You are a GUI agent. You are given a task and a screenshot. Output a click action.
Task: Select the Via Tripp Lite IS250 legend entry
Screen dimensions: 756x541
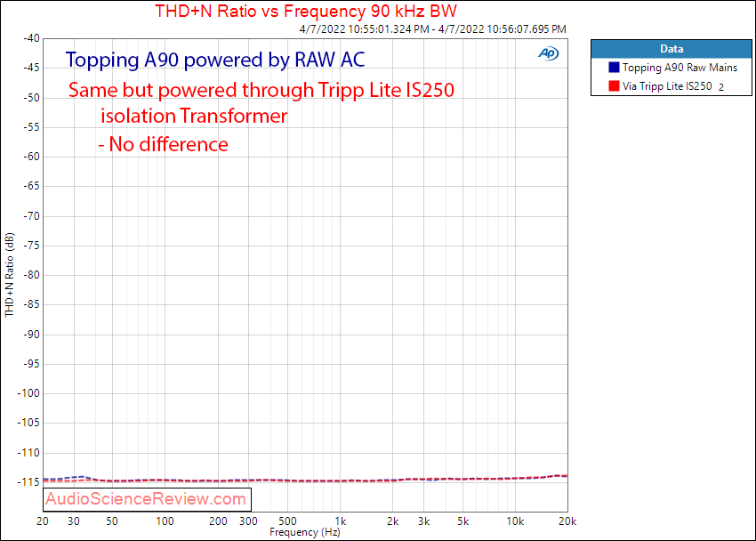pyautogui.click(x=667, y=86)
